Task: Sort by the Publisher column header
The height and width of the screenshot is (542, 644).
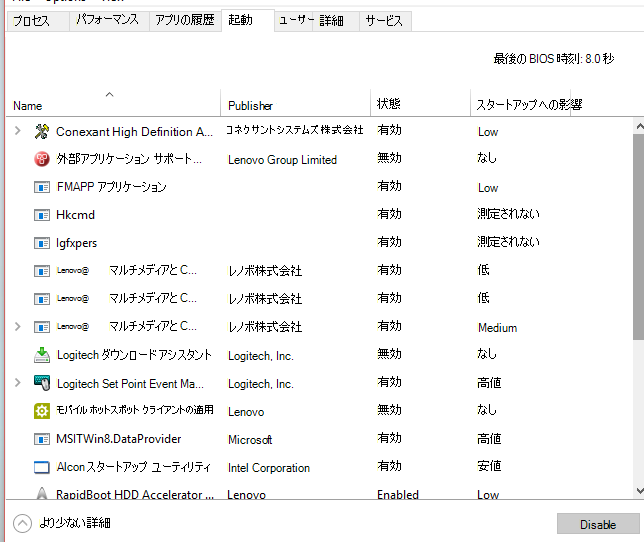Action: point(295,103)
